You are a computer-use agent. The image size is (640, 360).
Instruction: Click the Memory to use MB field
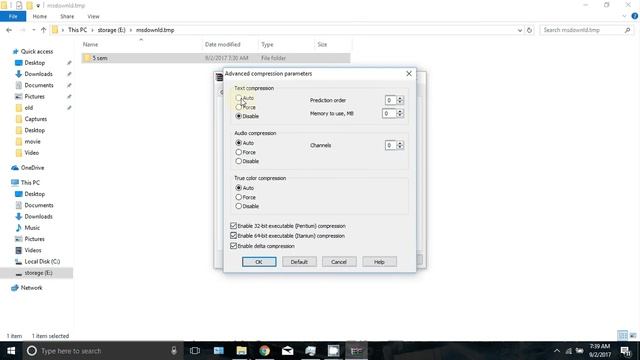[389, 113]
